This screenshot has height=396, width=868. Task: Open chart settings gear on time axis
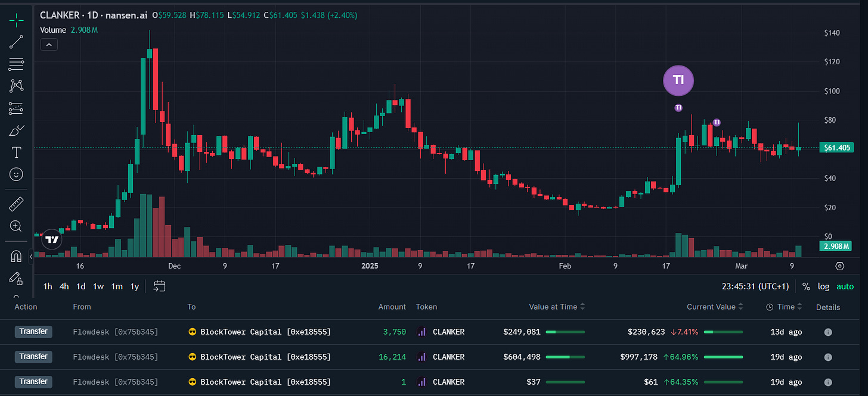pos(840,266)
